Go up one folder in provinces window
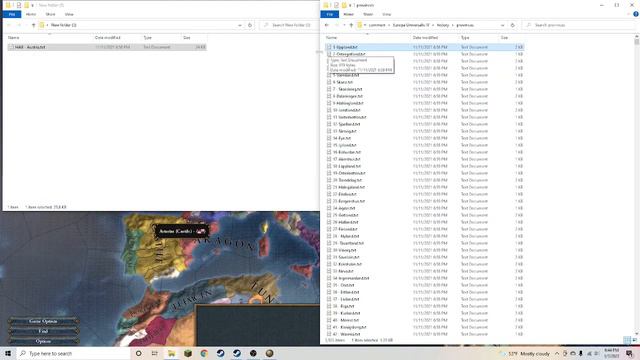The width and height of the screenshot is (640, 360). tap(351, 25)
